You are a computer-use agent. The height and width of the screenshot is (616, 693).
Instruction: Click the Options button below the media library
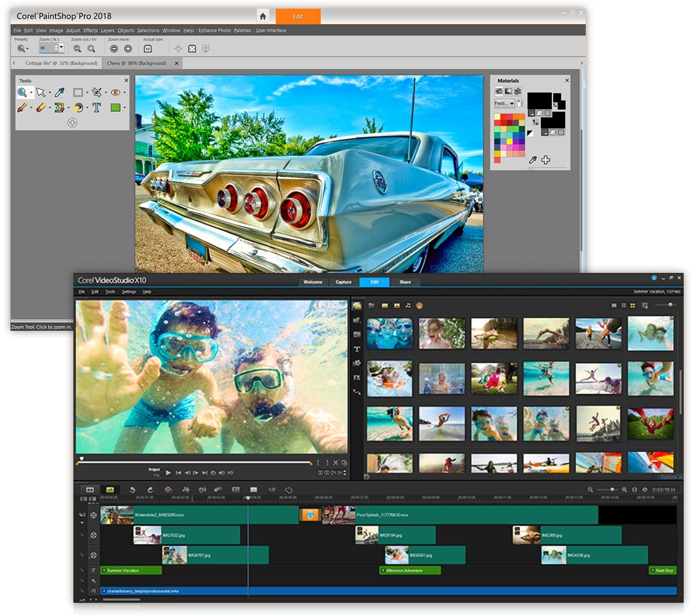670,477
